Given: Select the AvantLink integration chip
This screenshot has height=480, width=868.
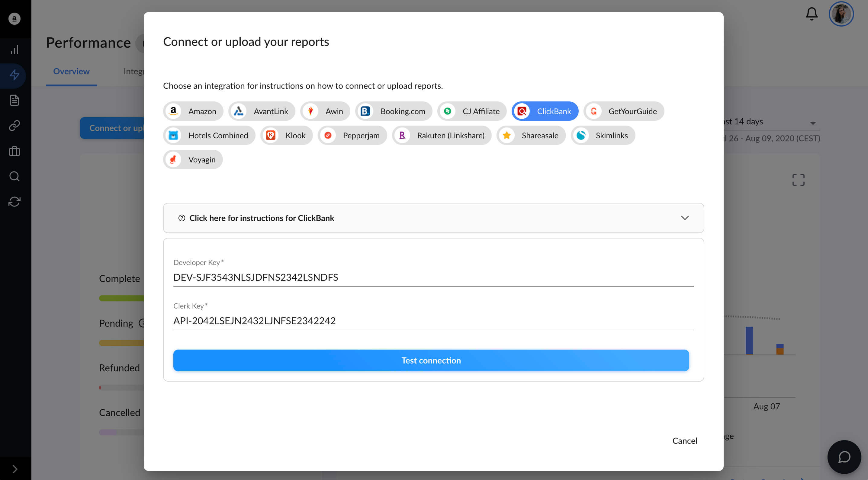Looking at the screenshot, I should pos(262,111).
